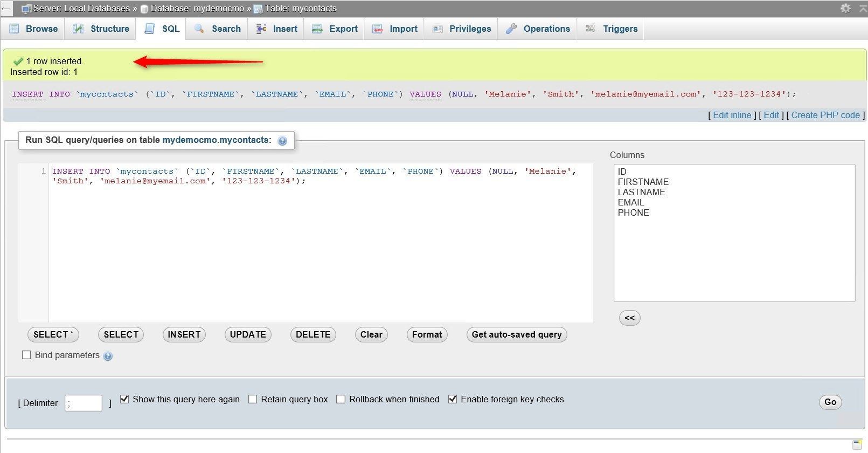Open the page settings gear icon
868x453 pixels.
(x=845, y=8)
